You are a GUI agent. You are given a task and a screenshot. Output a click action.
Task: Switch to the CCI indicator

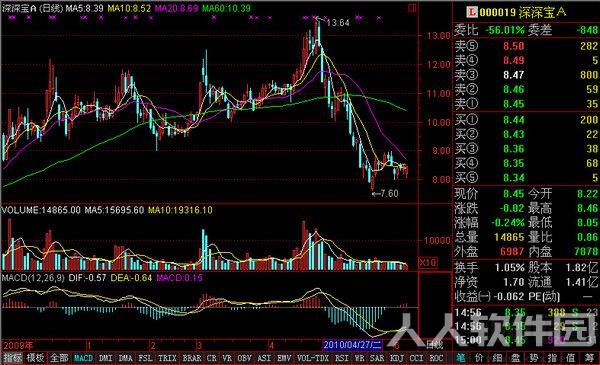tap(417, 358)
